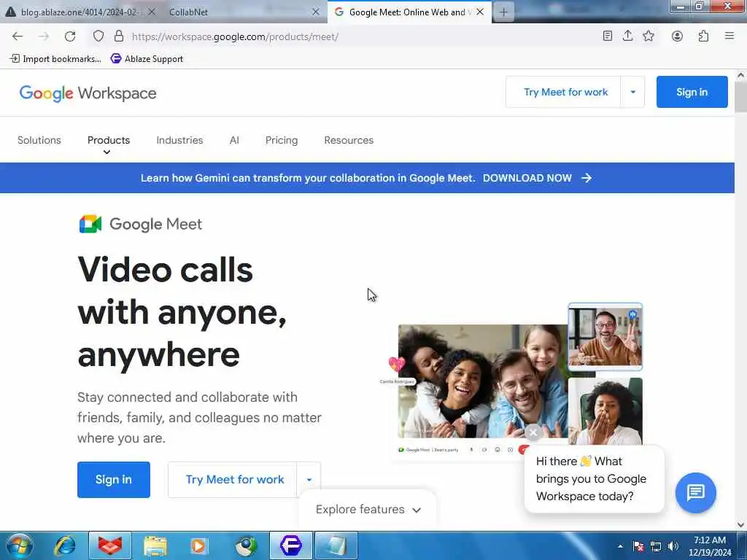Open the Windows Start button
Image resolution: width=747 pixels, height=560 pixels.
coord(20,545)
